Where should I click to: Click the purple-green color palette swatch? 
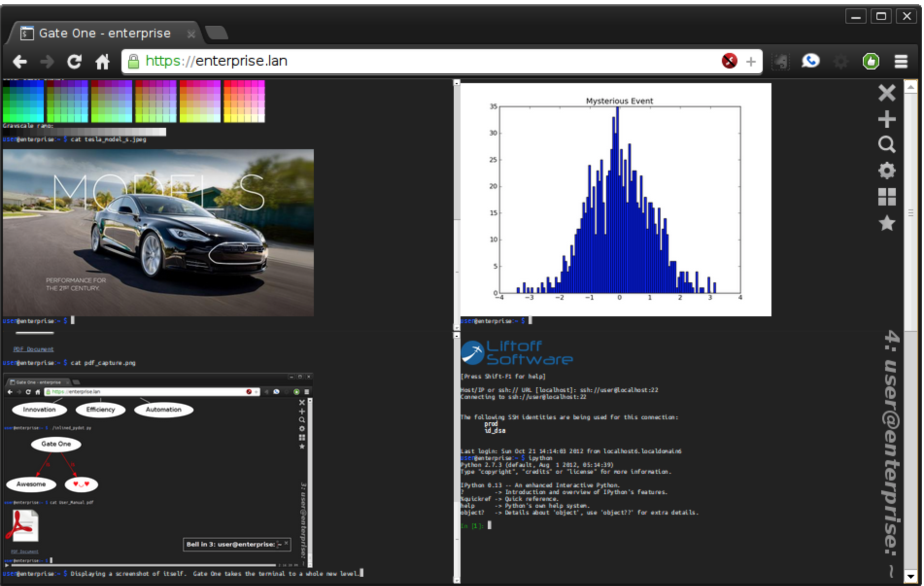click(x=68, y=101)
